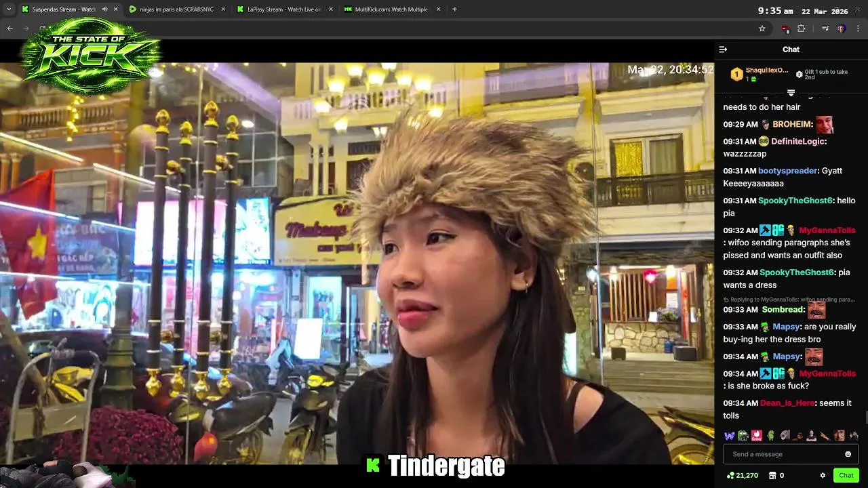Click the stream video player
868x488 pixels.
point(357,263)
